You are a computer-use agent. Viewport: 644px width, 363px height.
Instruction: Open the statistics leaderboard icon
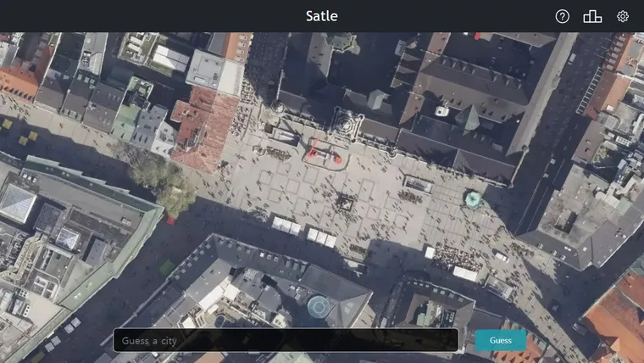(592, 16)
